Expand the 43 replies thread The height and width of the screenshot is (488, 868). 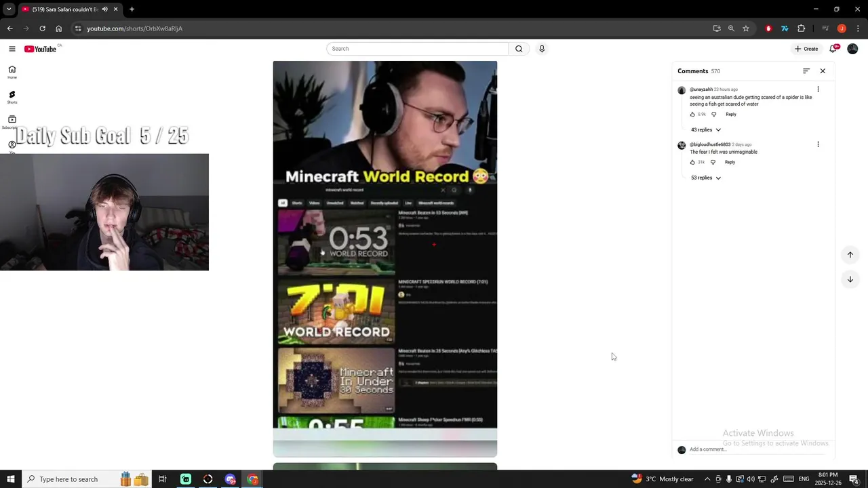[x=706, y=129]
